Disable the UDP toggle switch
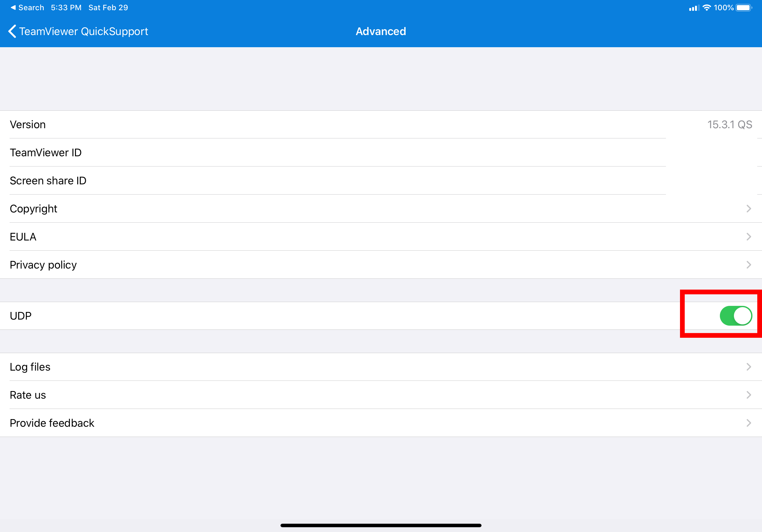Screen dimensions: 762x532 736,316
